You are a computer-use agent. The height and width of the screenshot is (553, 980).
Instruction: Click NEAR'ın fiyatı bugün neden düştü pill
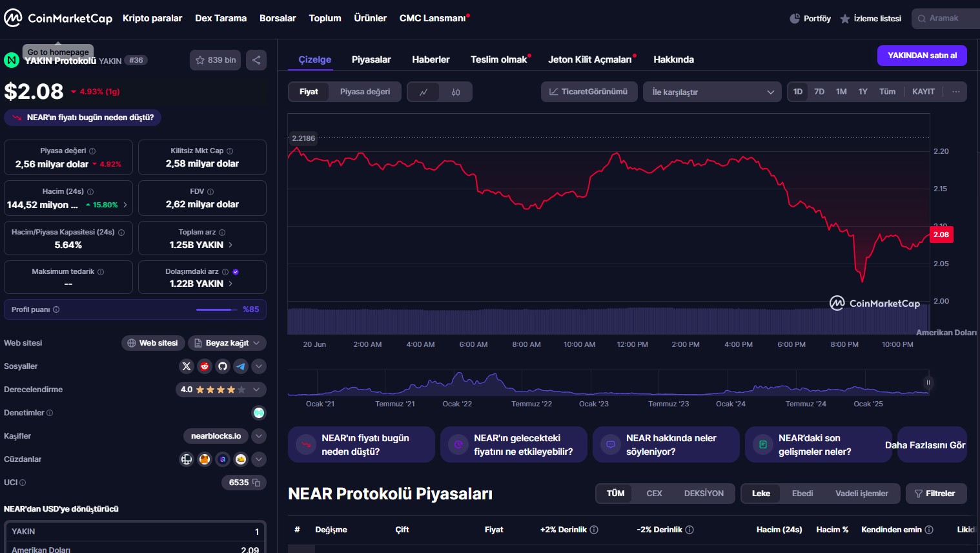click(x=83, y=118)
